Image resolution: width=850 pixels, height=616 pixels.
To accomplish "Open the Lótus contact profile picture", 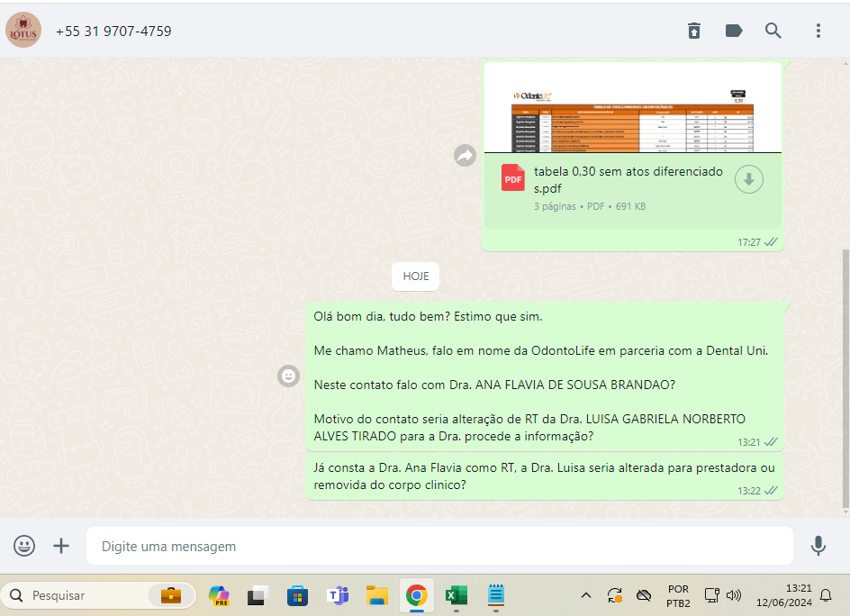I will tap(23, 30).
